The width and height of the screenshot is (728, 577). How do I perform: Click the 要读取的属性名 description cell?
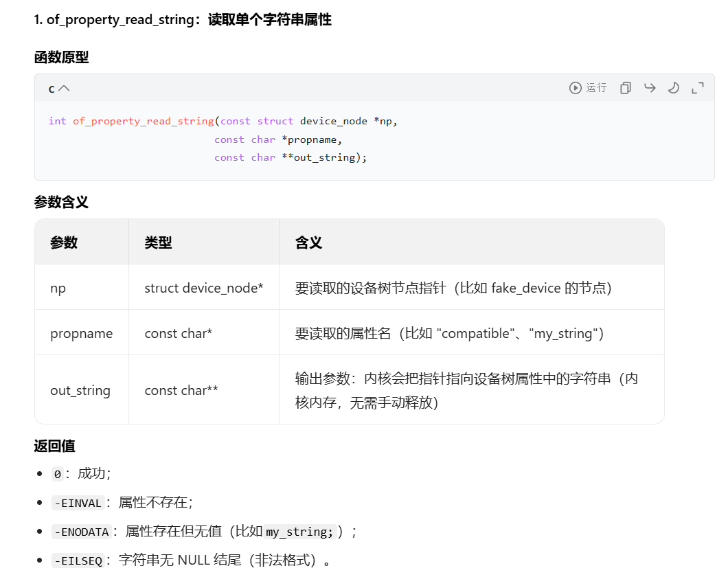click(x=472, y=333)
